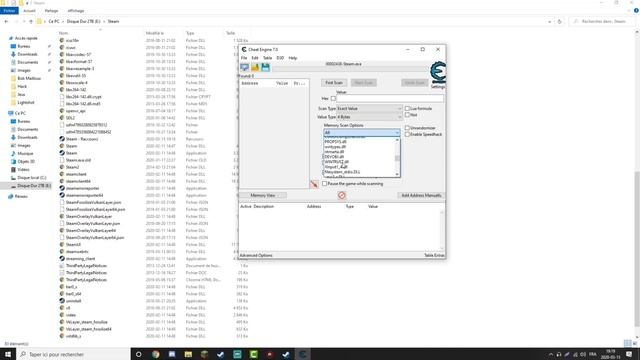Click the First Scan button

[x=334, y=83]
